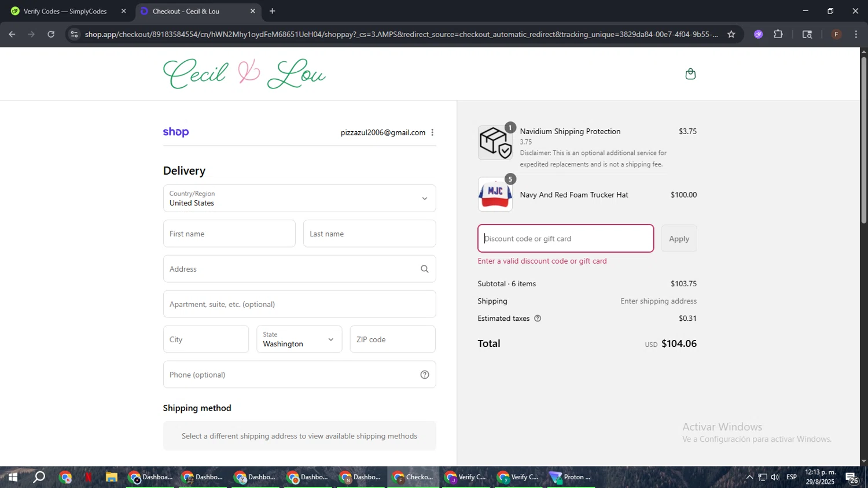Click the address search magnifier icon
Image resolution: width=868 pixels, height=488 pixels.
(425, 269)
